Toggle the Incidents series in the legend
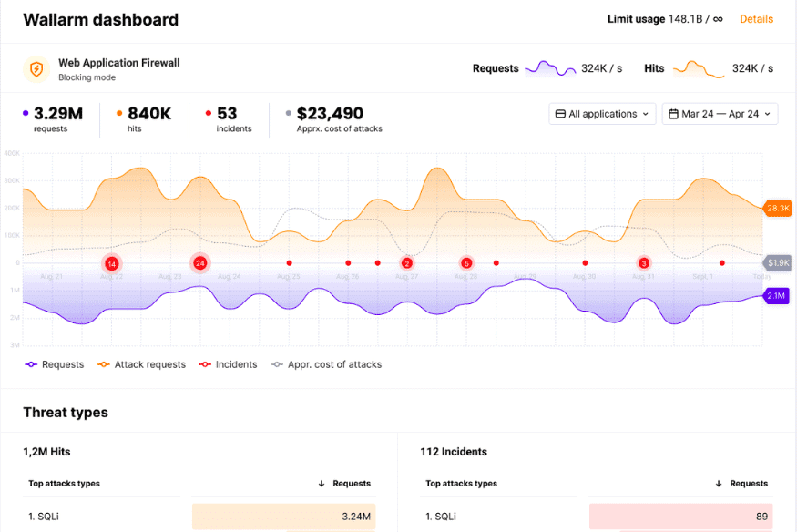Viewport: 797px width, 532px height. 228,364
